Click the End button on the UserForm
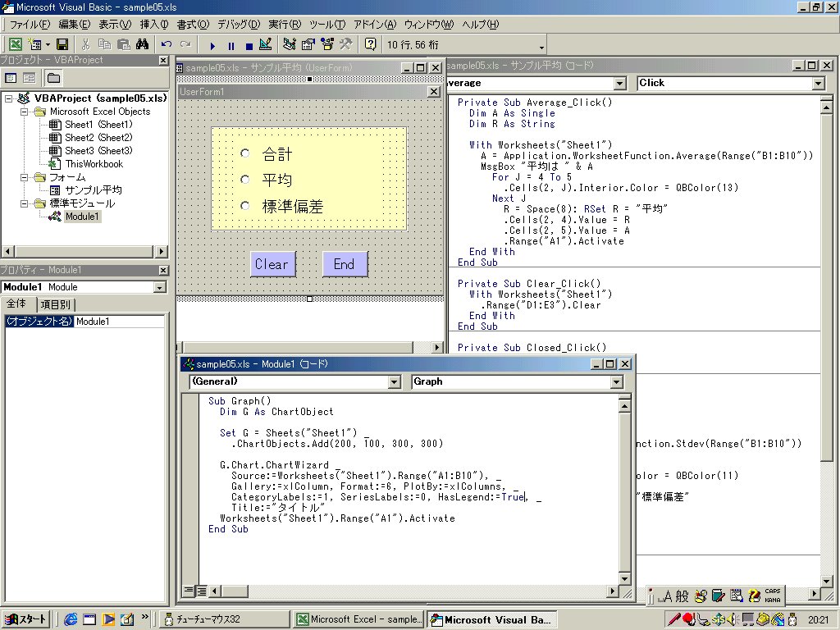 click(344, 263)
